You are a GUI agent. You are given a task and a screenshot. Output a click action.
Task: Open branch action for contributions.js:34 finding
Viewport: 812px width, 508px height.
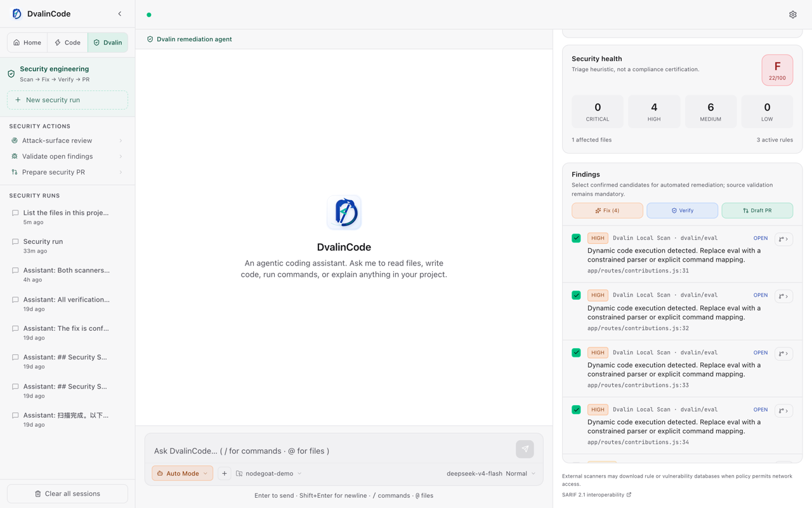(783, 411)
